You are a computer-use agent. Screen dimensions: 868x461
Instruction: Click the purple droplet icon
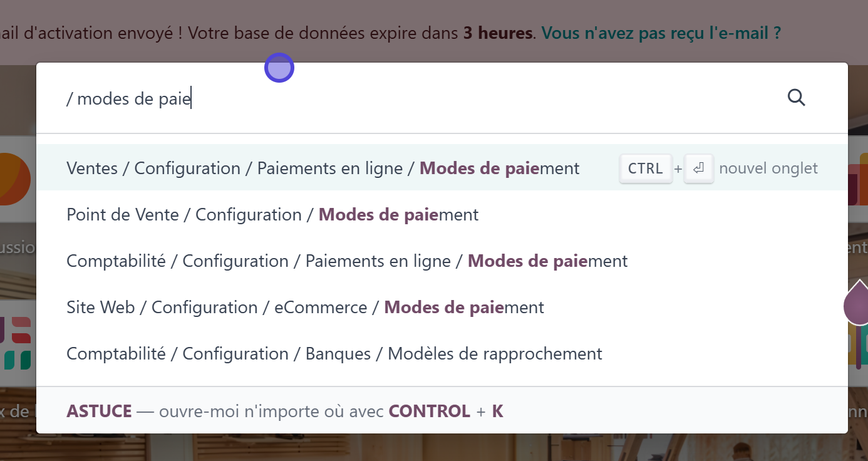click(x=855, y=305)
